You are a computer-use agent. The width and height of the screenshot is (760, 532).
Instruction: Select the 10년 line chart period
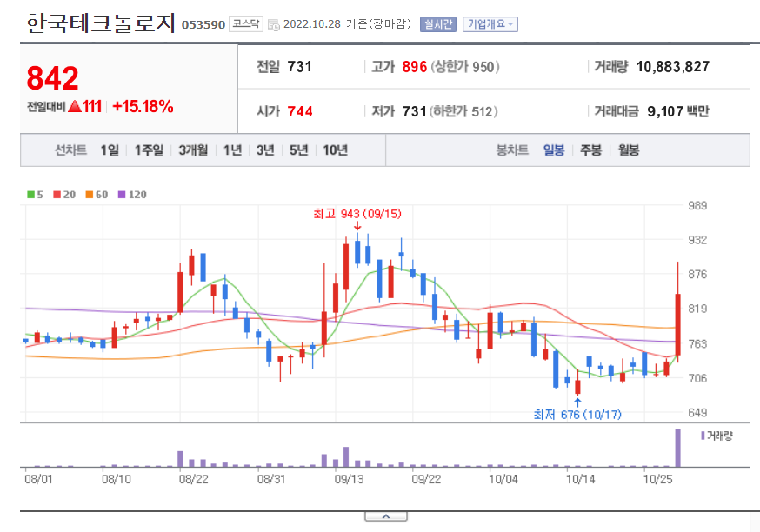tap(336, 150)
